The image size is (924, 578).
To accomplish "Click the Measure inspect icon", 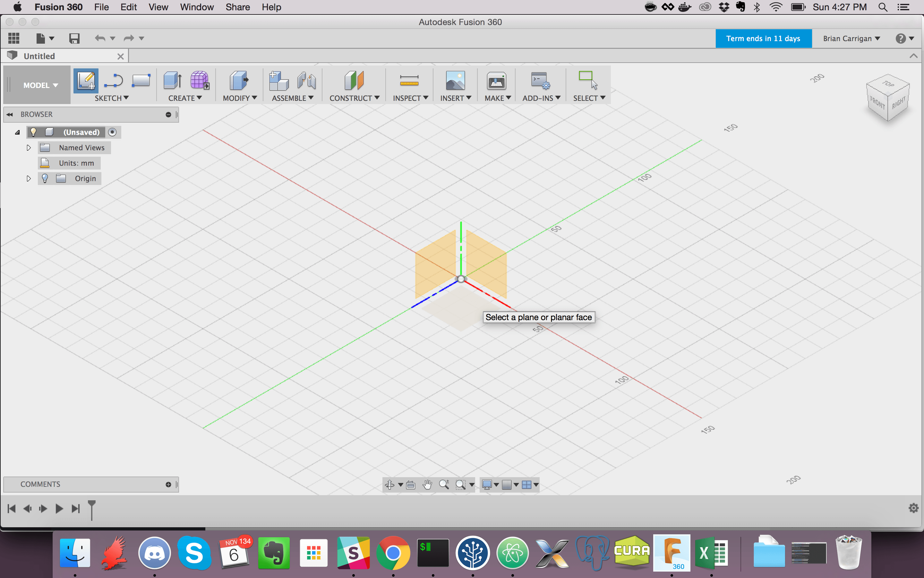I will click(409, 81).
